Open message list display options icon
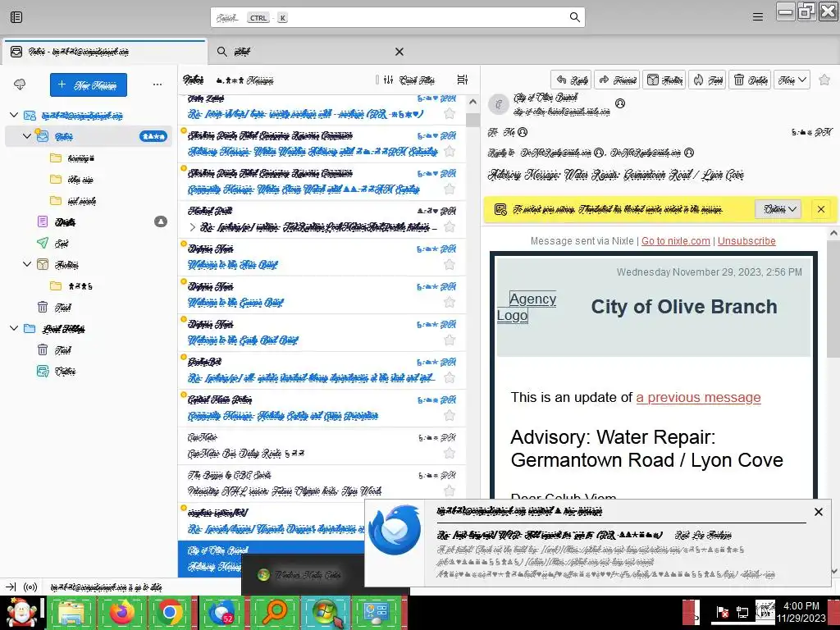The width and height of the screenshot is (840, 630). pyautogui.click(x=463, y=80)
